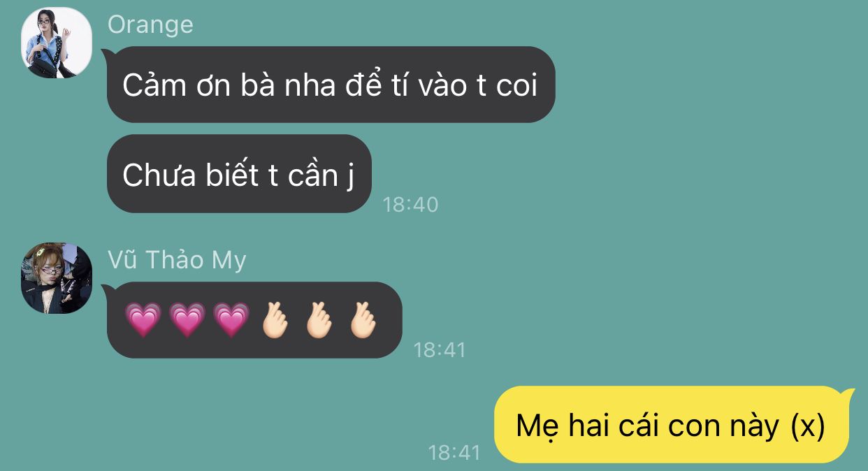Screen dimensions: 868x471
Task: Click the first finger-heart hand emoji
Action: click(x=275, y=321)
